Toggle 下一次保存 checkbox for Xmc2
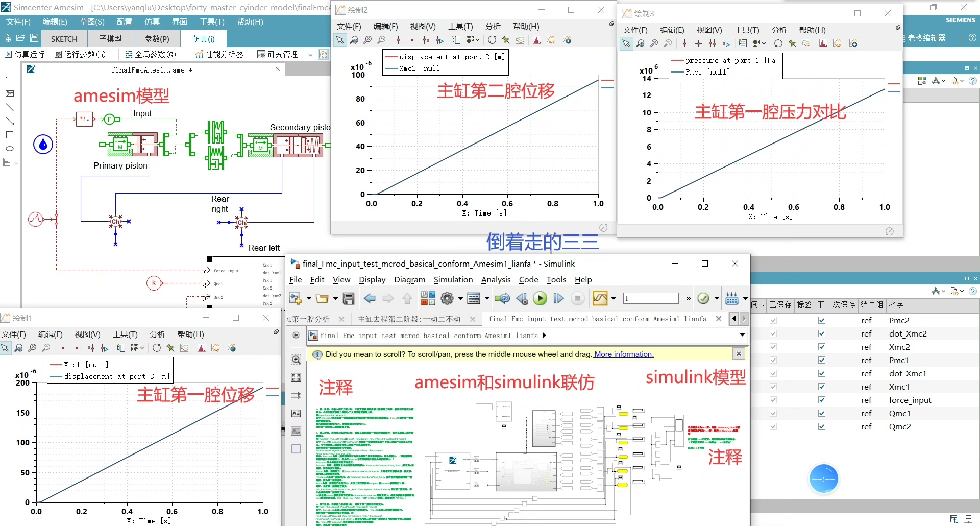Viewport: 980px width, 526px height. point(822,347)
